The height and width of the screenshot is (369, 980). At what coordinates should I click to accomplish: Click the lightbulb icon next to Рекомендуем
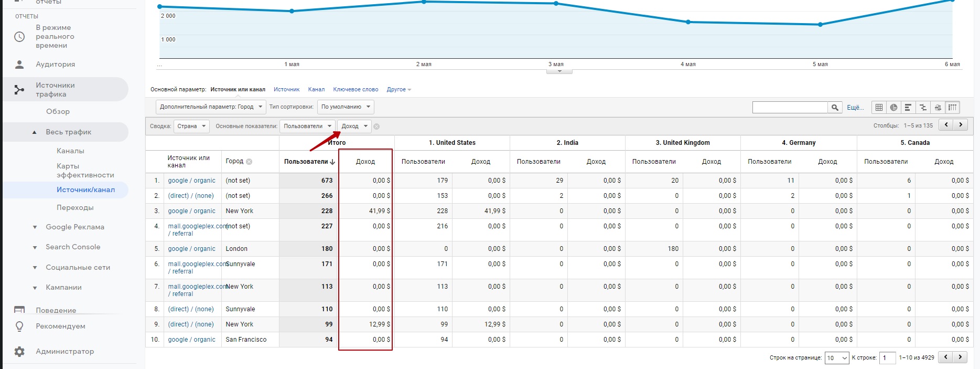[19, 326]
